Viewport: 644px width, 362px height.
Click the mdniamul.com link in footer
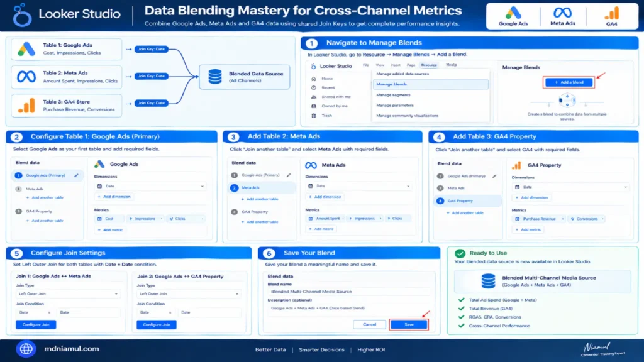72,349
